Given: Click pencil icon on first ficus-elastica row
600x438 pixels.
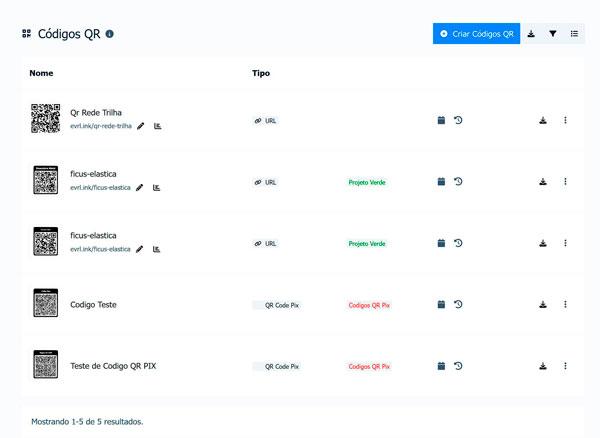Looking at the screenshot, I should pyautogui.click(x=140, y=187).
